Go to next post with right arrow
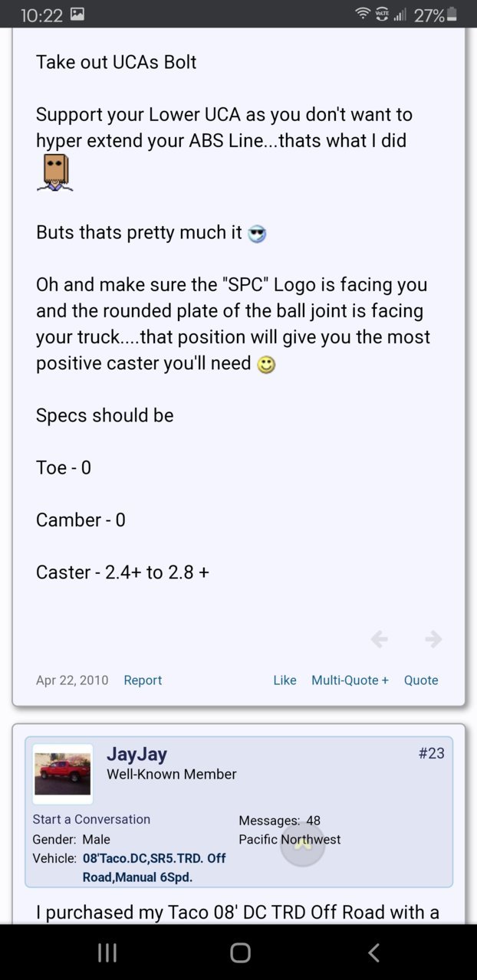 pos(433,639)
